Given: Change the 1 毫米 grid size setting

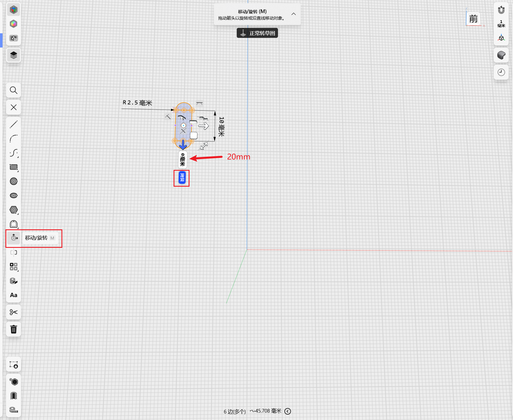Looking at the screenshot, I should (501, 24).
